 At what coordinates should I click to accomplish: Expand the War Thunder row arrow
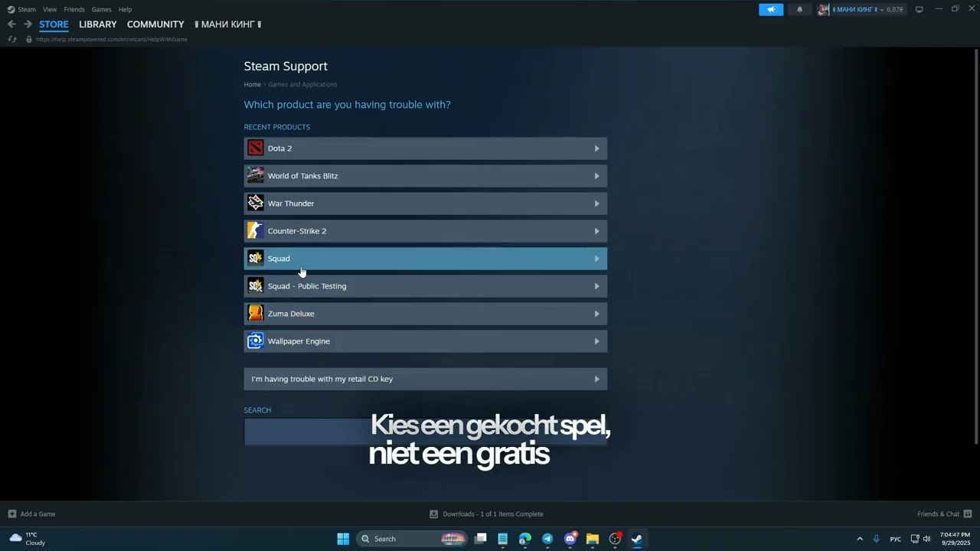point(596,204)
